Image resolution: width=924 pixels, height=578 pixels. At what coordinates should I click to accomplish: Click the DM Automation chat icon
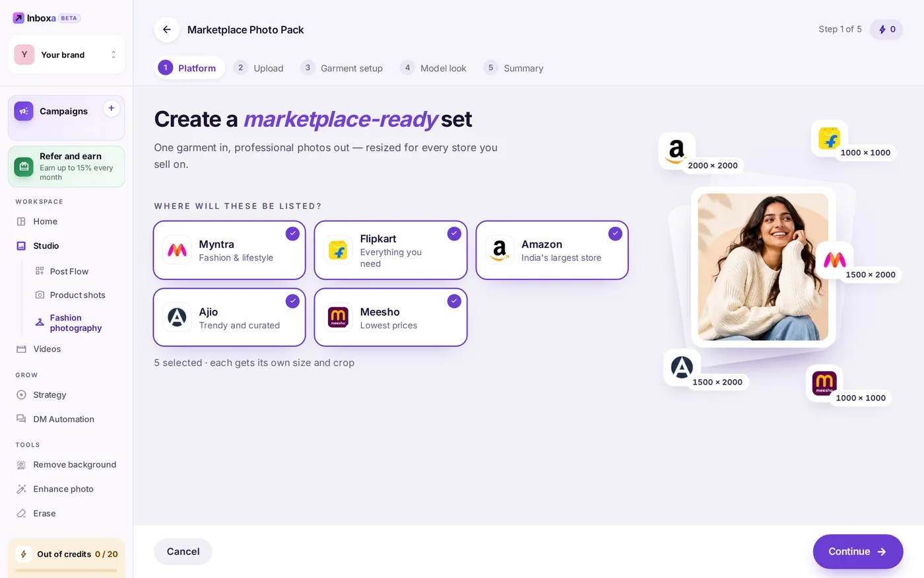click(21, 419)
